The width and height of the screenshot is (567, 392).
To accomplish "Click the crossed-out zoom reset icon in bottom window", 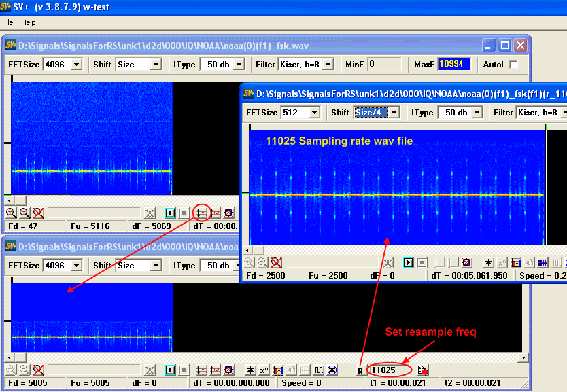I will 39,370.
